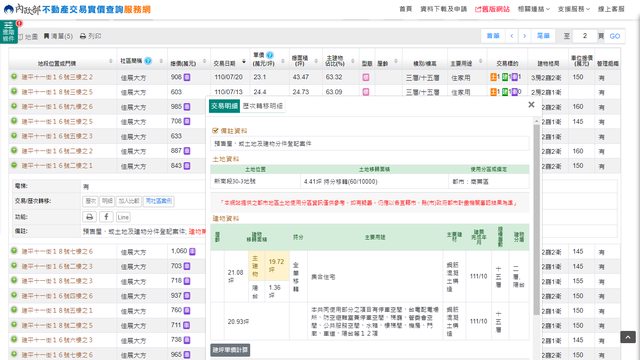Open the 相關連結 dropdown menu
Viewport: 640px width, 360px height.
pyautogui.click(x=534, y=9)
